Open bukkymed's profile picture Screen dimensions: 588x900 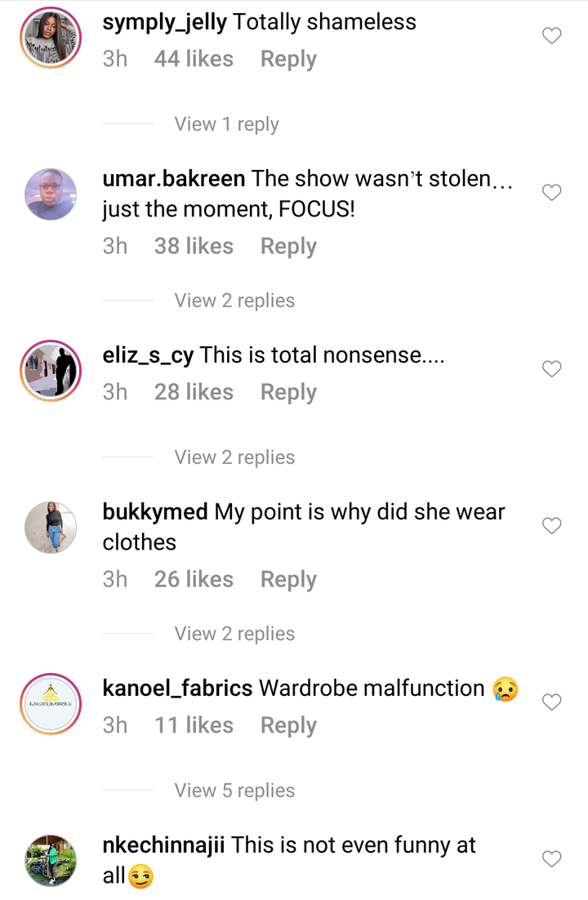click(51, 528)
